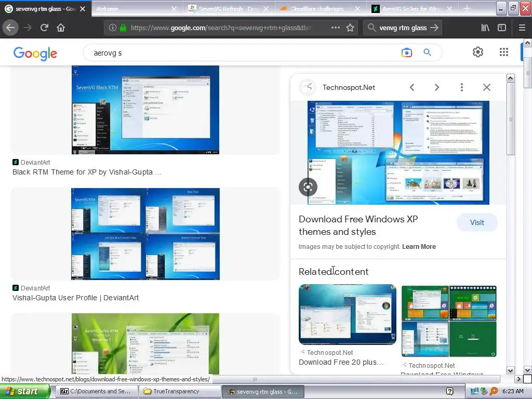Screen dimensions: 532x399
Task: Close the image preview panel
Action: [486, 87]
